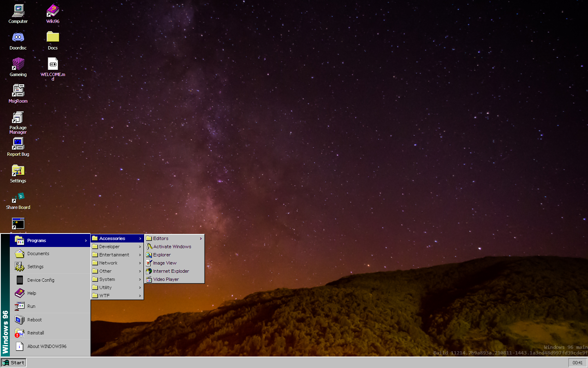Image resolution: width=588 pixels, height=368 pixels.
Task: Open the Terminal desktop icon above Start menu
Action: pos(18,224)
